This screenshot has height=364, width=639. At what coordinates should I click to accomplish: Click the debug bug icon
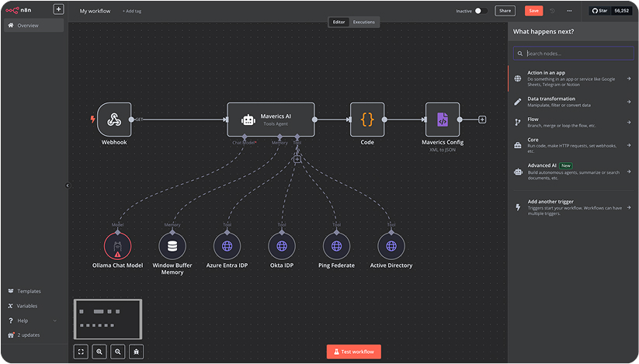click(x=136, y=352)
